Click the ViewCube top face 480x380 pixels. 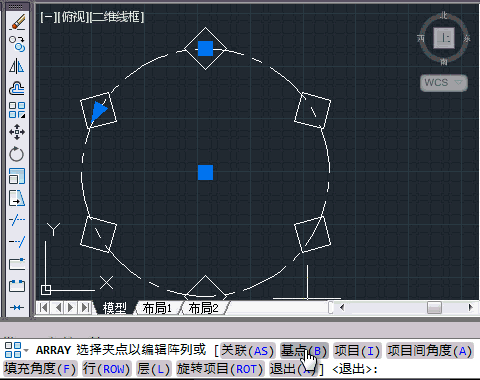coord(444,37)
